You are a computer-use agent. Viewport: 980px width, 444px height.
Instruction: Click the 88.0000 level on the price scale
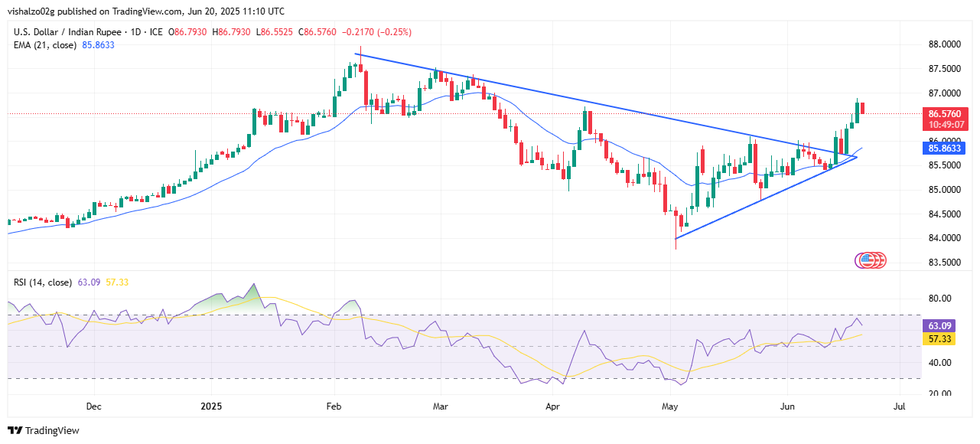click(x=946, y=44)
